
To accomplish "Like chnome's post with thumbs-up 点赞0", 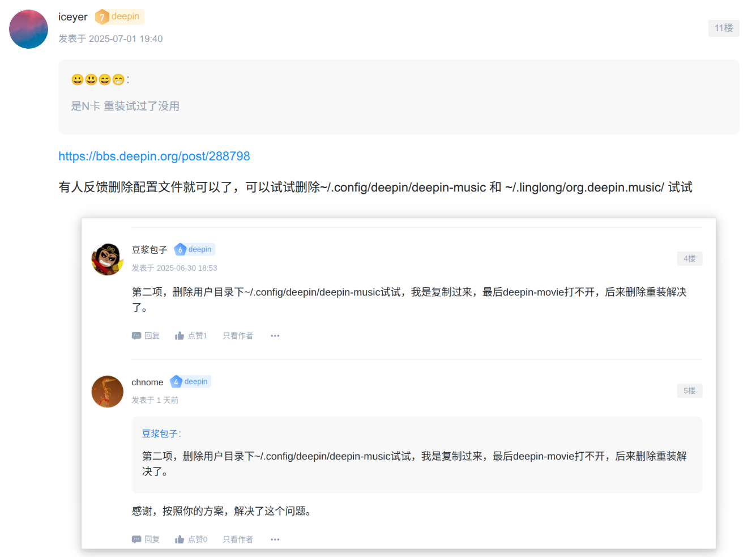I will click(x=191, y=539).
